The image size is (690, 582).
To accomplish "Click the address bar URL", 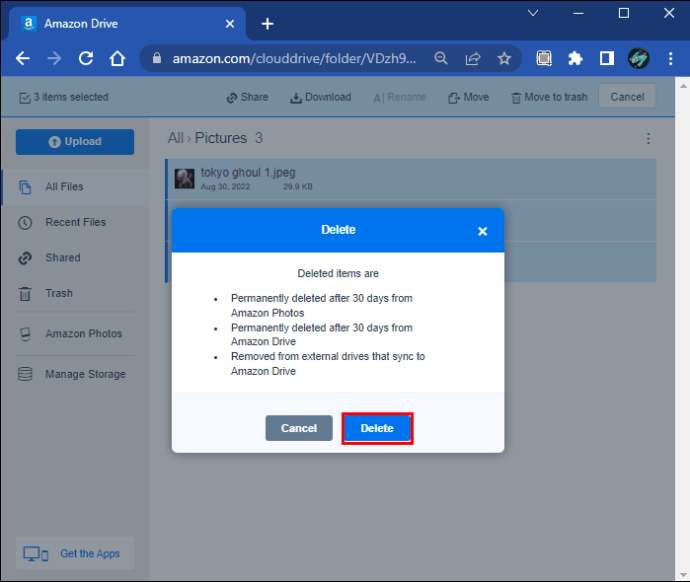I will point(294,58).
